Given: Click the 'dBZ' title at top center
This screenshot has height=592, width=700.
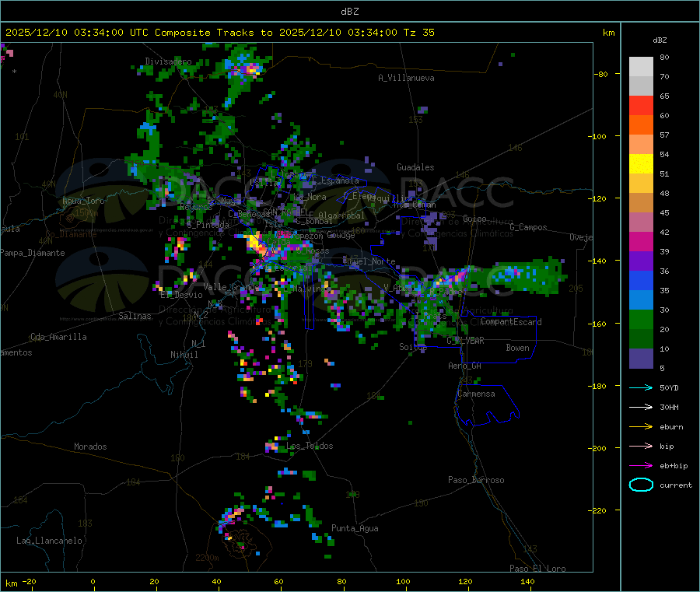Looking at the screenshot, I should point(349,12).
